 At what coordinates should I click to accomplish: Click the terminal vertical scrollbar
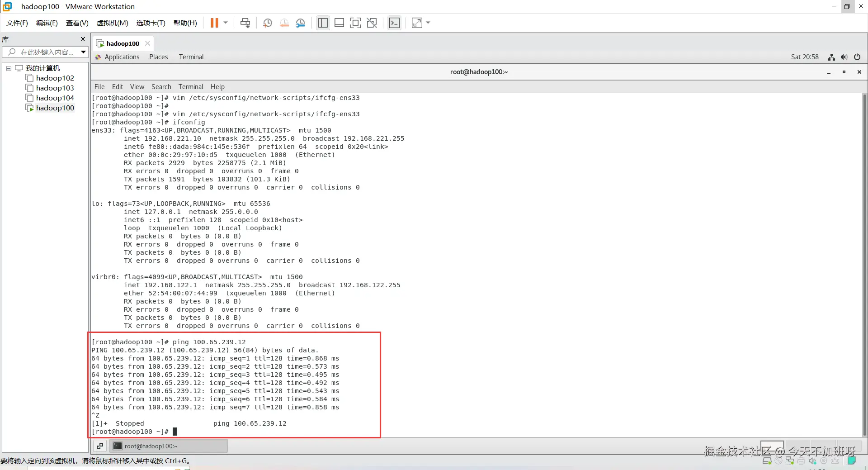tap(864, 265)
